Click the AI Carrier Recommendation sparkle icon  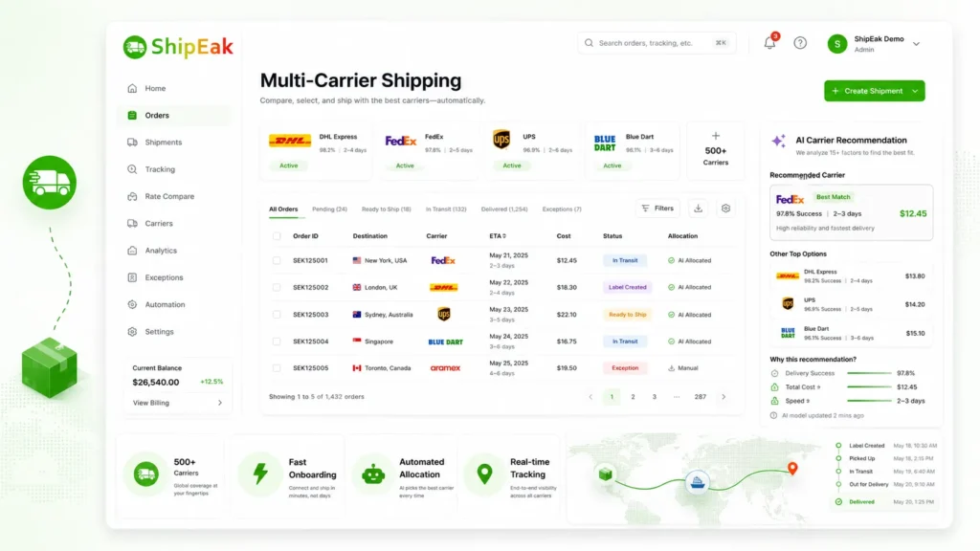778,141
